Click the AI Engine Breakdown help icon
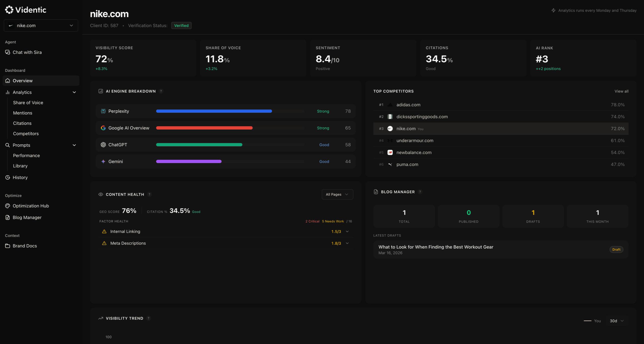Image resolution: width=644 pixels, height=344 pixels. click(x=161, y=91)
